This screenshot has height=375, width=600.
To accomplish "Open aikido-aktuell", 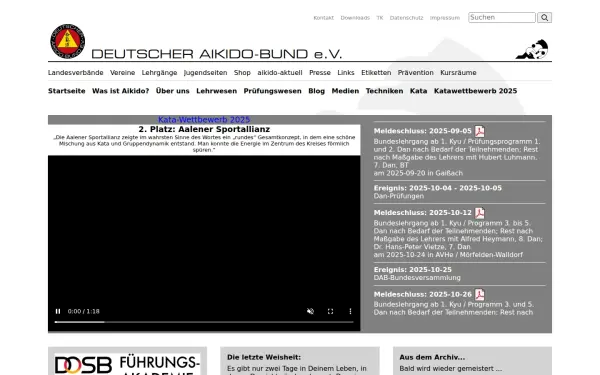I will [x=280, y=73].
